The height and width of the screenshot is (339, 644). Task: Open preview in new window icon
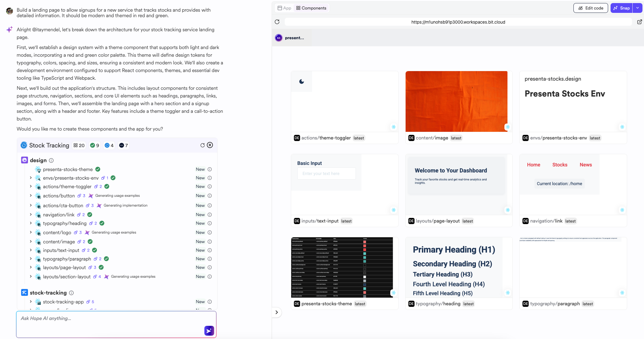pyautogui.click(x=639, y=22)
